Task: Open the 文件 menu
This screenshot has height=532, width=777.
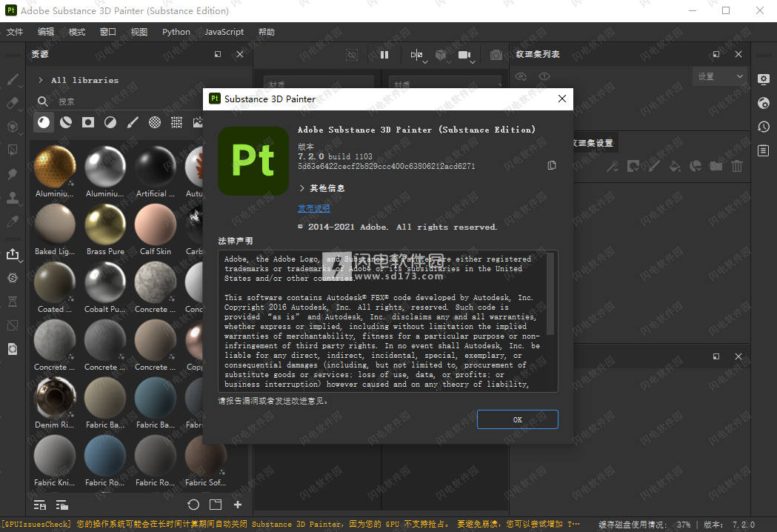Action: pyautogui.click(x=15, y=32)
